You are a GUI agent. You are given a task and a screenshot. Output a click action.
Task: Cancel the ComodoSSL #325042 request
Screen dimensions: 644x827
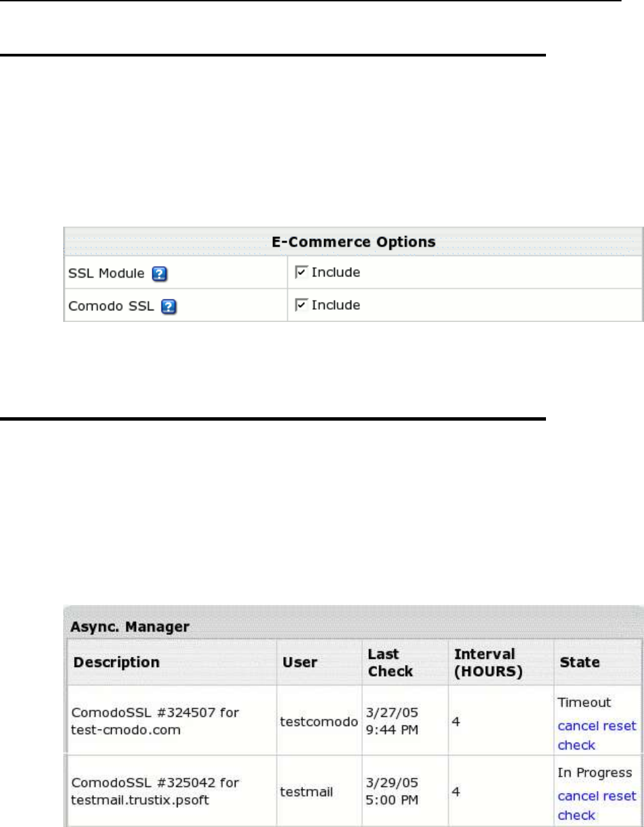point(579,796)
